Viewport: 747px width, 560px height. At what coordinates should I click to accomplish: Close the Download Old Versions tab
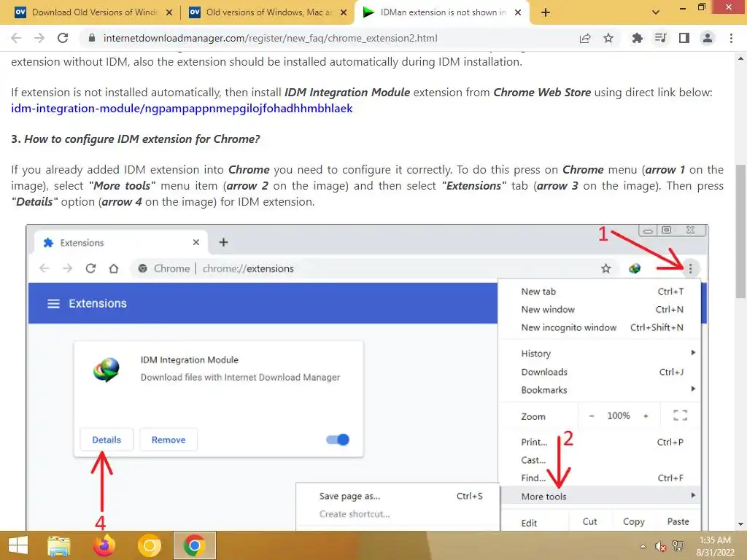(169, 12)
